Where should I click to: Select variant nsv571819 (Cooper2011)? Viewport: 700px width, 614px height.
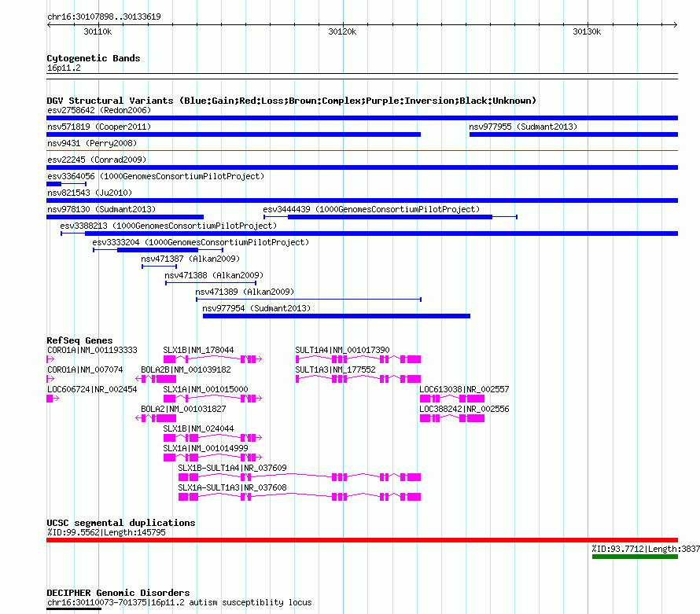(x=99, y=127)
